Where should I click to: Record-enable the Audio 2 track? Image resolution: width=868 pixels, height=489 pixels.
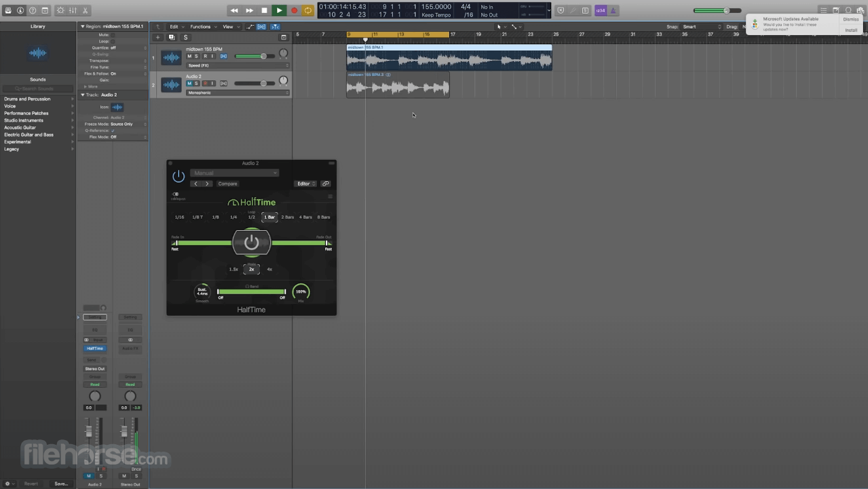[x=205, y=84]
